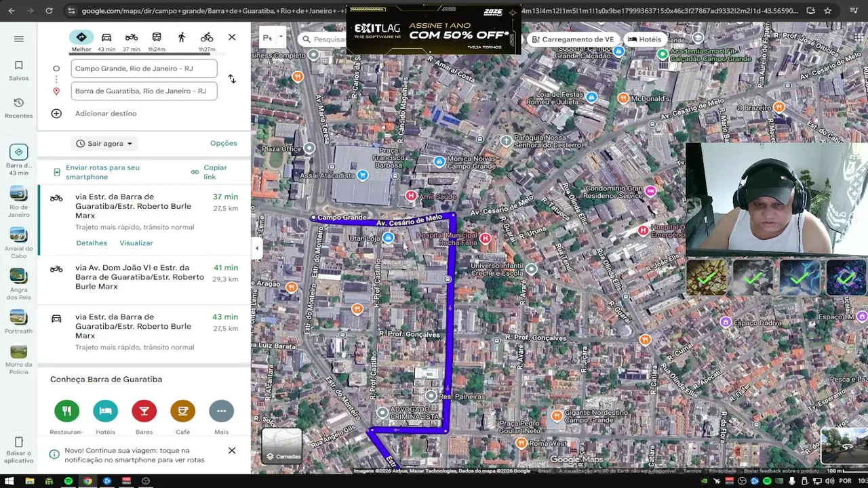Click the Carregamento de VE chip
Screen dimensions: 868x488
click(x=572, y=39)
